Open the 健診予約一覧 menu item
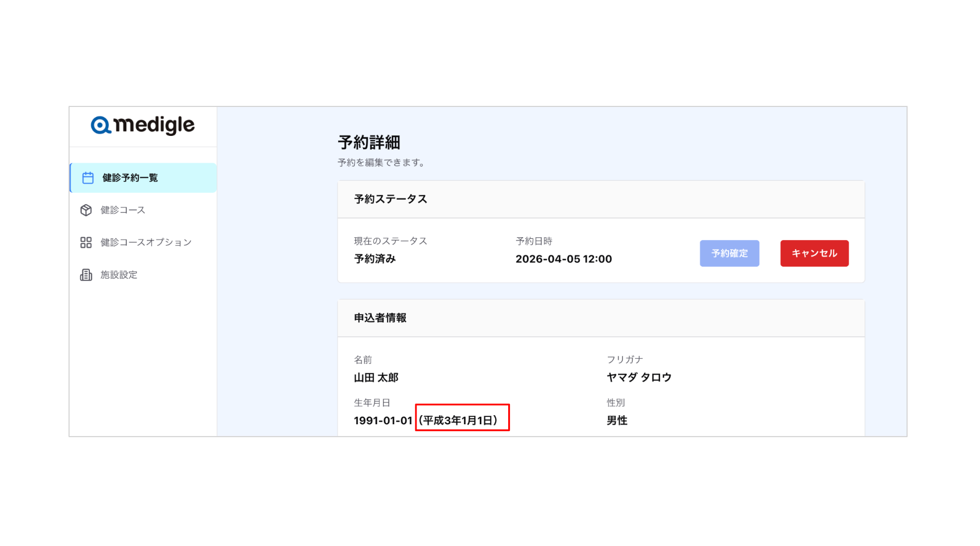Screen dimensions: 980x546 tap(130, 178)
